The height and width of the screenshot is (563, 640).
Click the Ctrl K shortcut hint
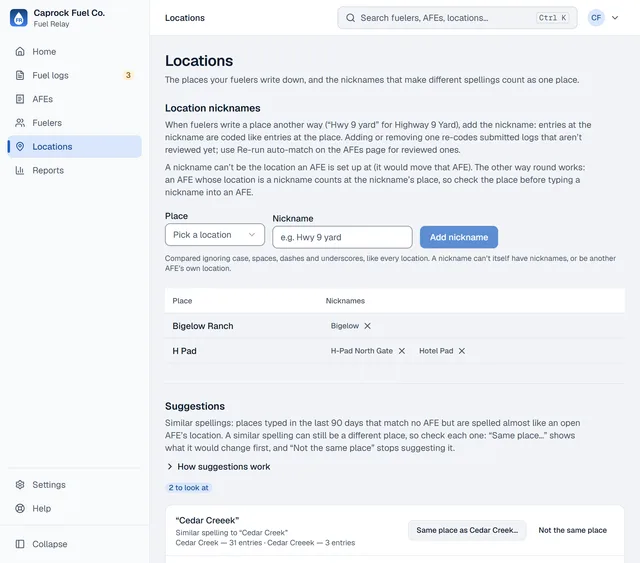click(552, 18)
